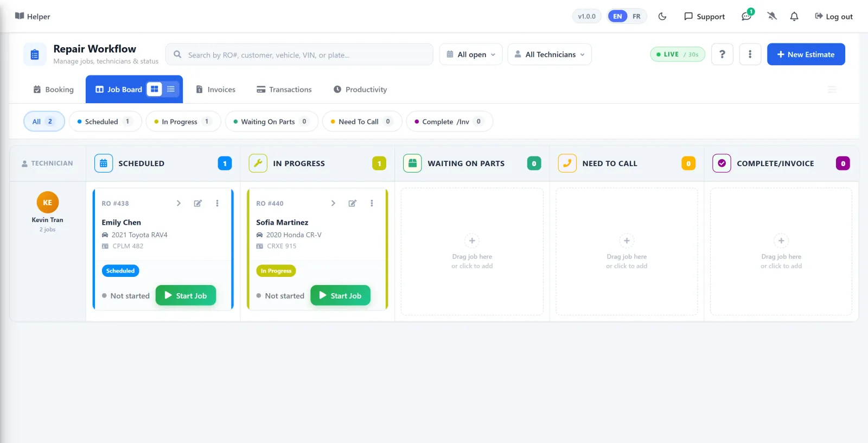Log out of the application
Viewport: 868px width, 443px height.
click(x=834, y=16)
